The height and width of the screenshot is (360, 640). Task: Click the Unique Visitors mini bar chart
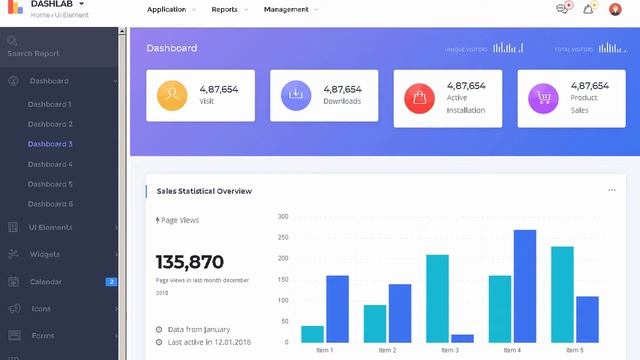(x=508, y=48)
